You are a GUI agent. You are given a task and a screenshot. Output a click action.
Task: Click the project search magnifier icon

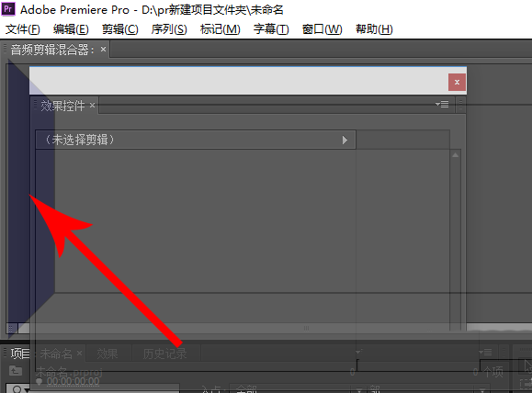[17, 389]
